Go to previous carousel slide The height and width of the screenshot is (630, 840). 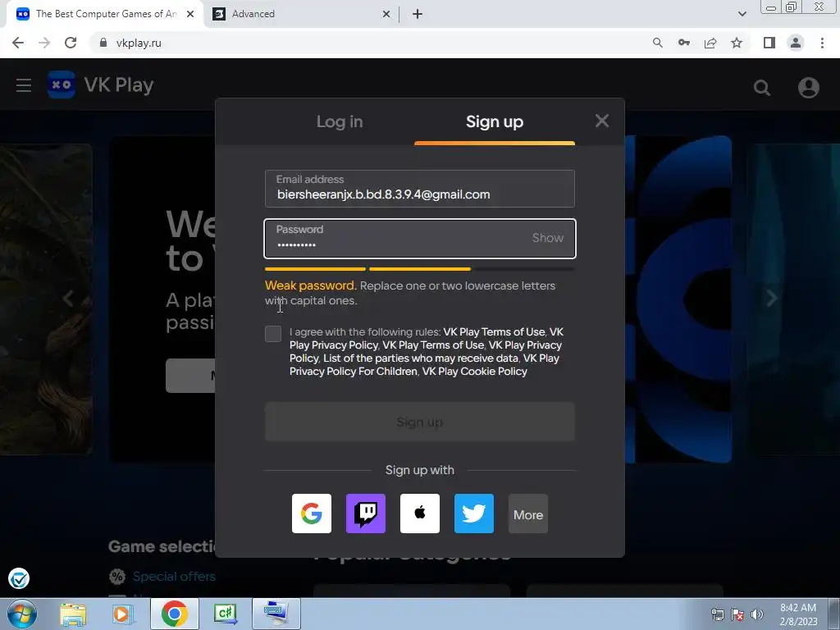[x=67, y=298]
